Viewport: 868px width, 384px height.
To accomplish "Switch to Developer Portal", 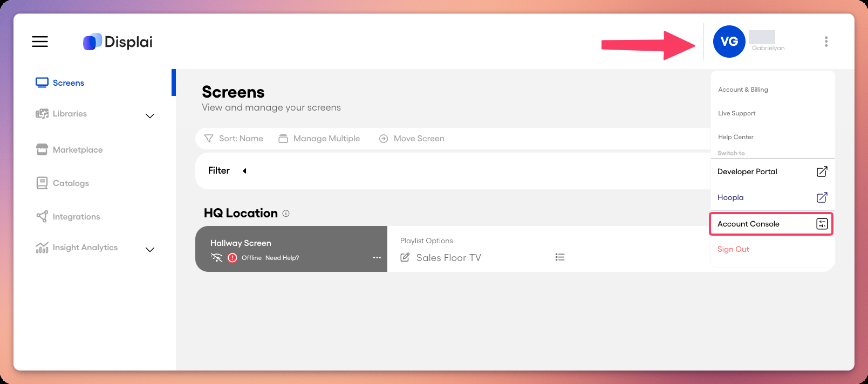I will pyautogui.click(x=748, y=172).
